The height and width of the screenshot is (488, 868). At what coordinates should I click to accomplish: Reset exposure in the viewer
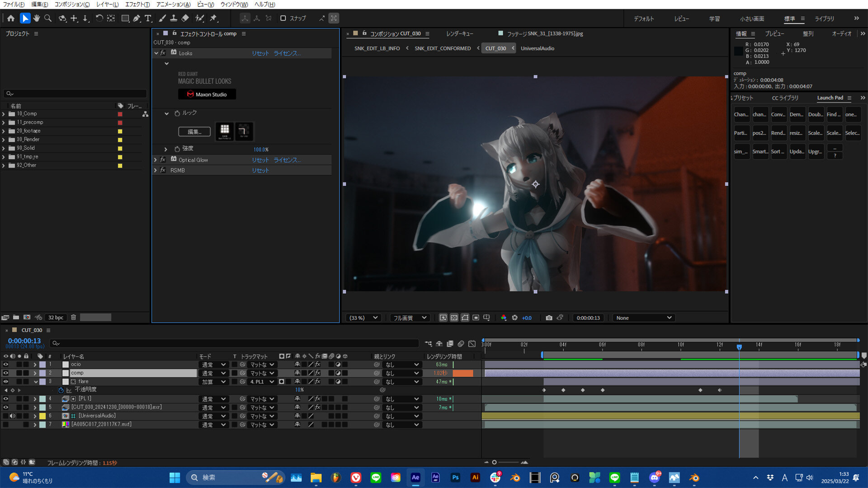pyautogui.click(x=514, y=318)
